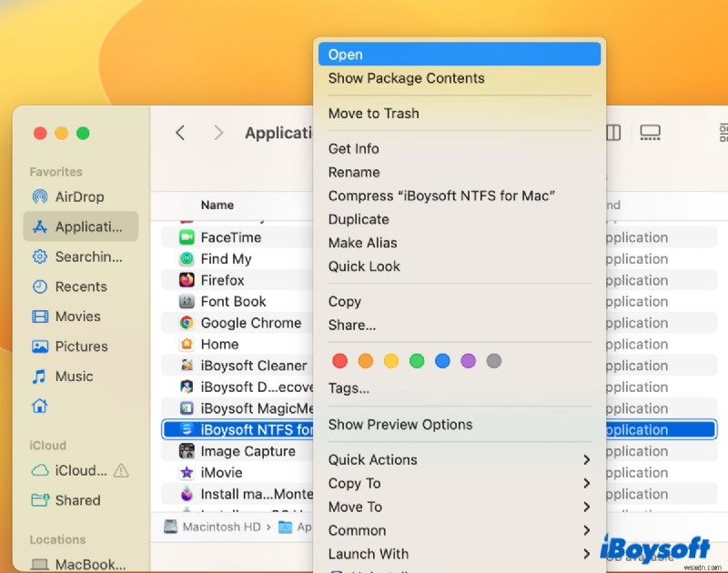Apply the yellow tag color
The width and height of the screenshot is (728, 573).
click(391, 360)
